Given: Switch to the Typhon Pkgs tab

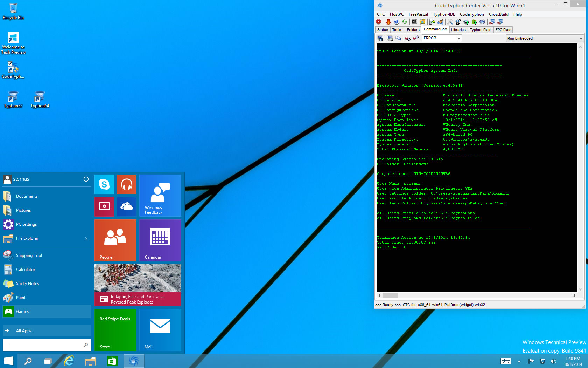Looking at the screenshot, I should (481, 30).
